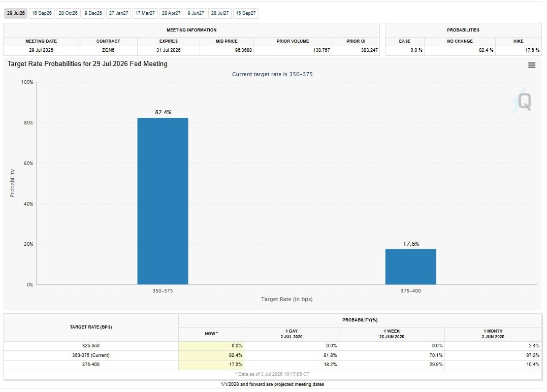Click the QuikStrike Q watermark logo
This screenshot has height=392, width=547.
[522, 101]
